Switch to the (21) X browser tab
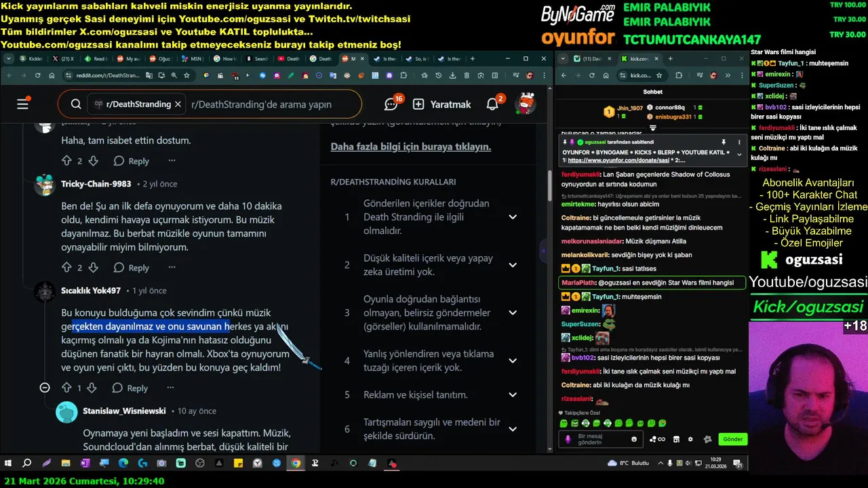 64,59
